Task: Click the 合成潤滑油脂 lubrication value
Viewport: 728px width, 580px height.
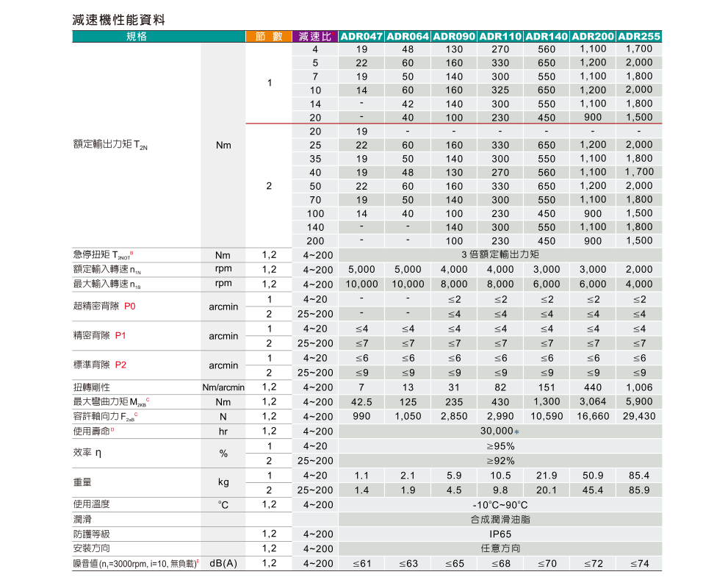Action: (x=500, y=520)
